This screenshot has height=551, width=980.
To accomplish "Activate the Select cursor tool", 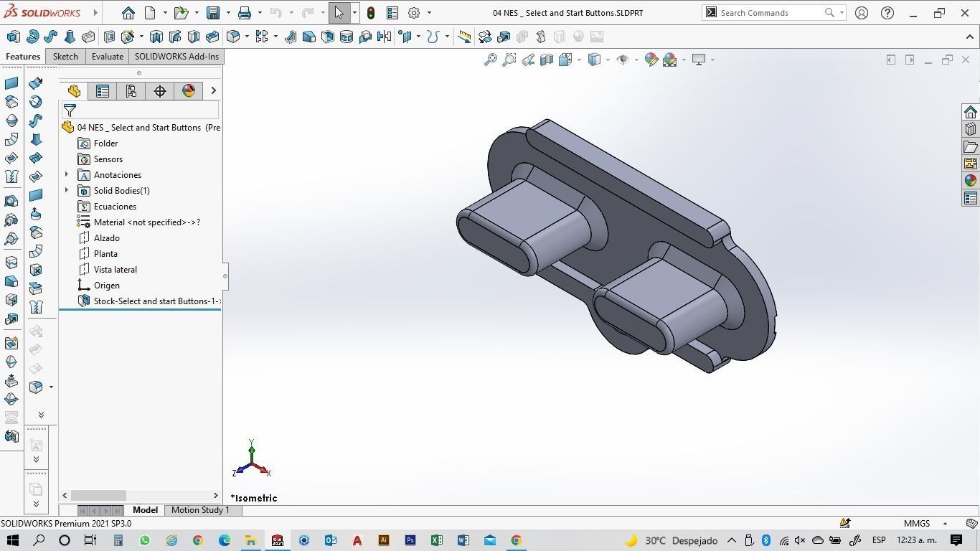I will tap(339, 13).
